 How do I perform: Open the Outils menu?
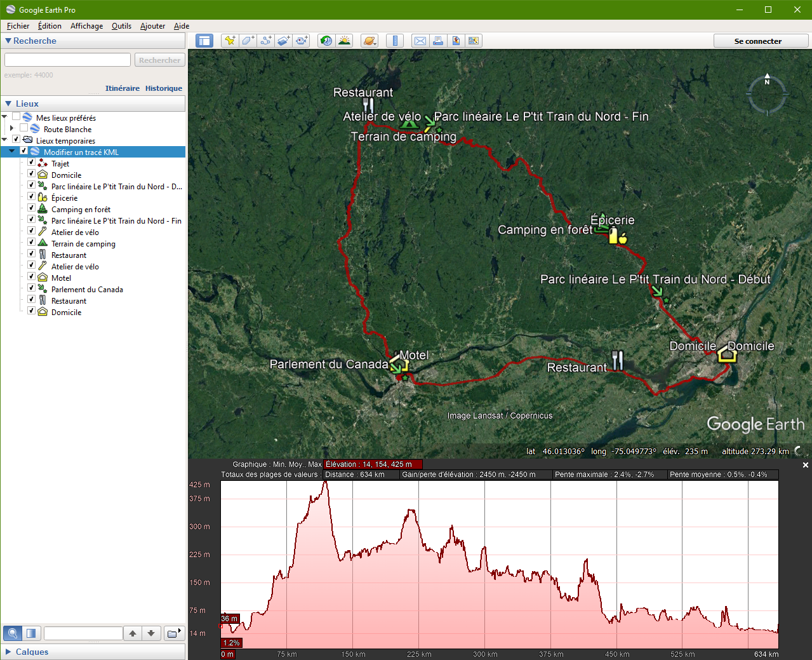pyautogui.click(x=121, y=26)
